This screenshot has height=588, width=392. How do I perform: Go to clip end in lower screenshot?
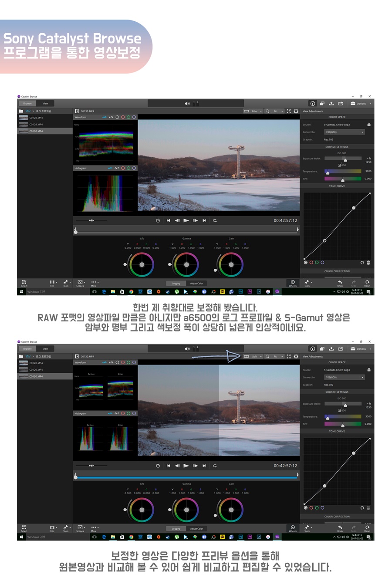point(204,466)
